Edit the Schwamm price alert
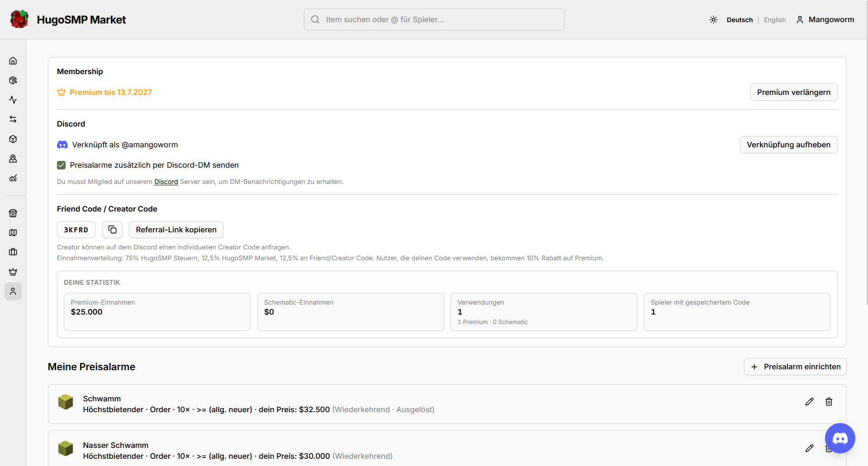Image resolution: width=868 pixels, height=466 pixels. tap(809, 402)
